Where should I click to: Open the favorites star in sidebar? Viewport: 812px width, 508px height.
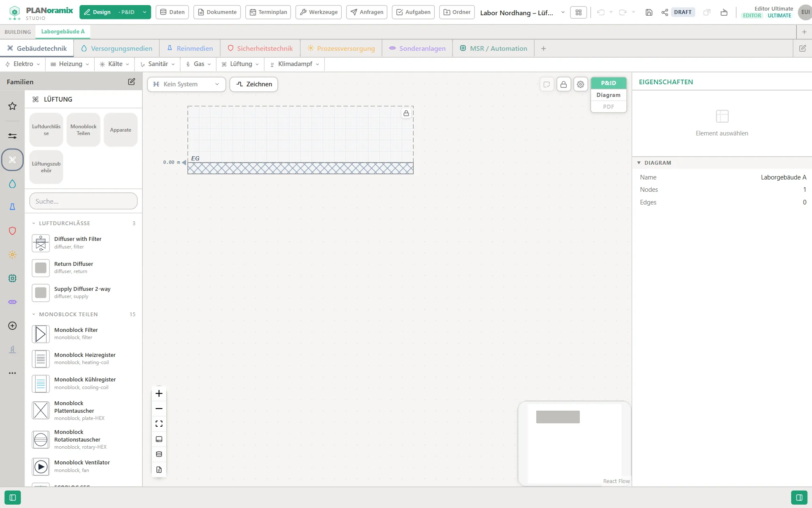pos(12,106)
